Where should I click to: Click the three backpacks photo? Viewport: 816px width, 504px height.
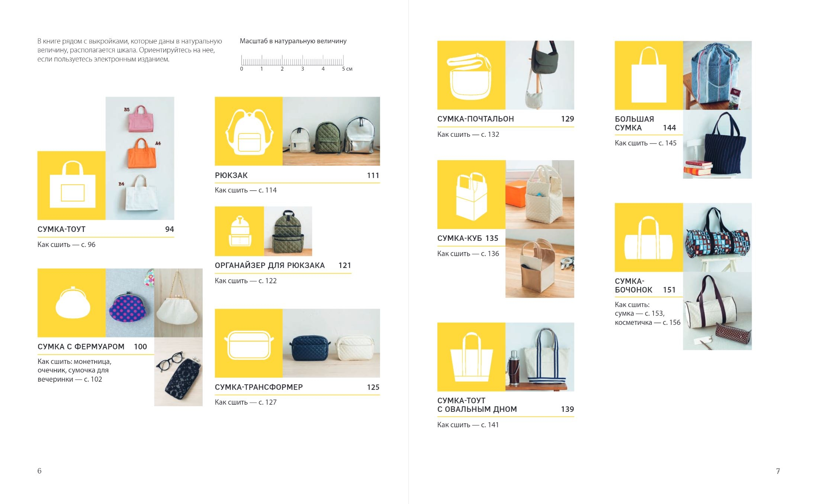point(331,131)
